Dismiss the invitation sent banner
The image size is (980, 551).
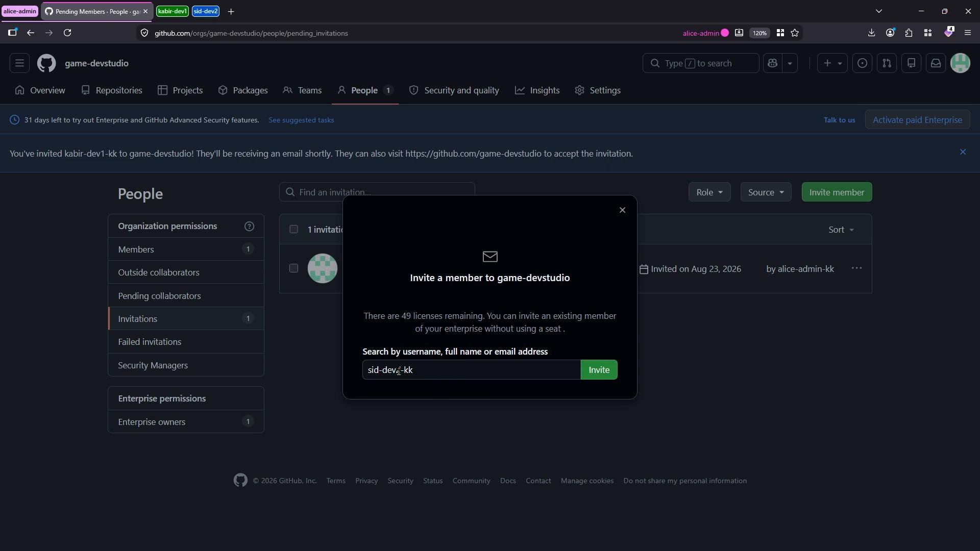[963, 152]
